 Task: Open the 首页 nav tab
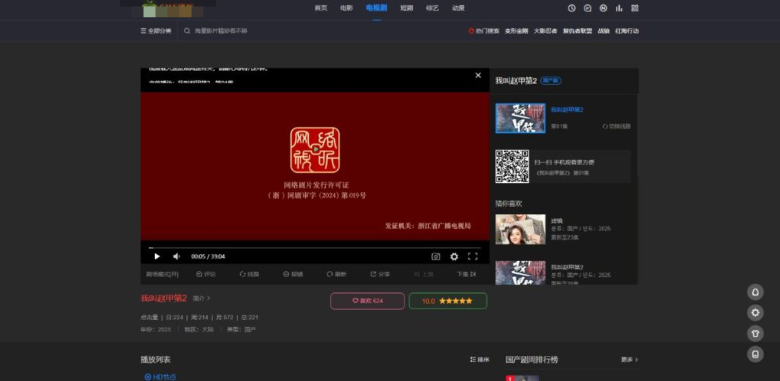(321, 8)
